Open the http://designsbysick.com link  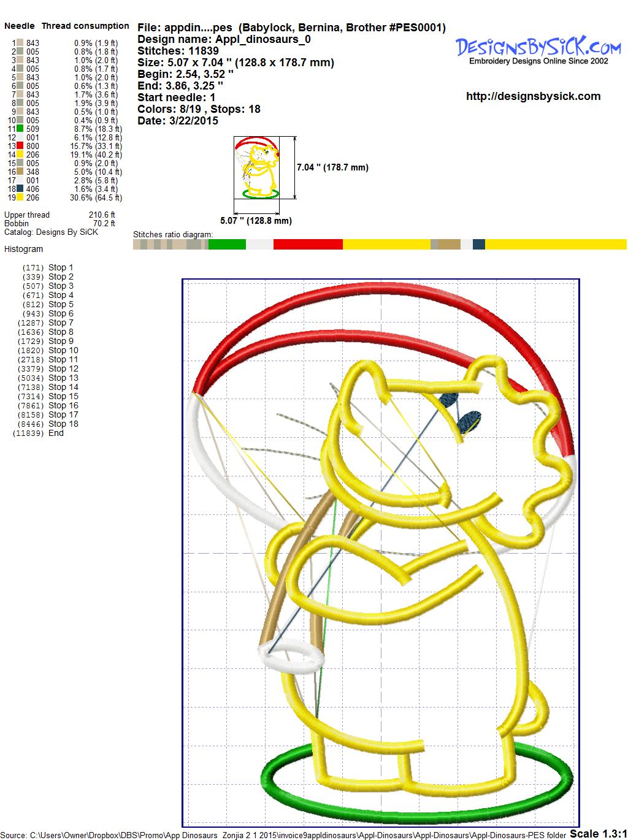pyautogui.click(x=533, y=96)
